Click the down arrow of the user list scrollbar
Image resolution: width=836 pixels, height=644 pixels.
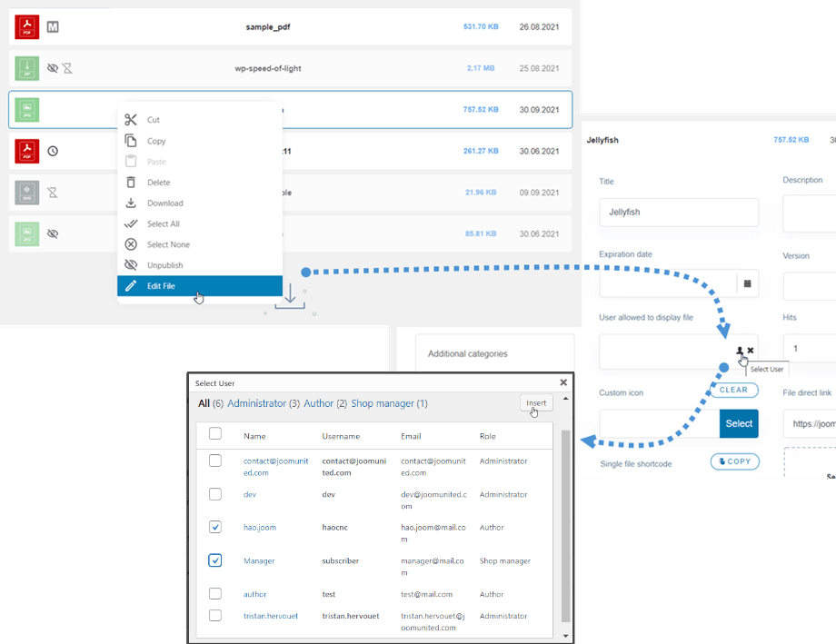point(567,635)
